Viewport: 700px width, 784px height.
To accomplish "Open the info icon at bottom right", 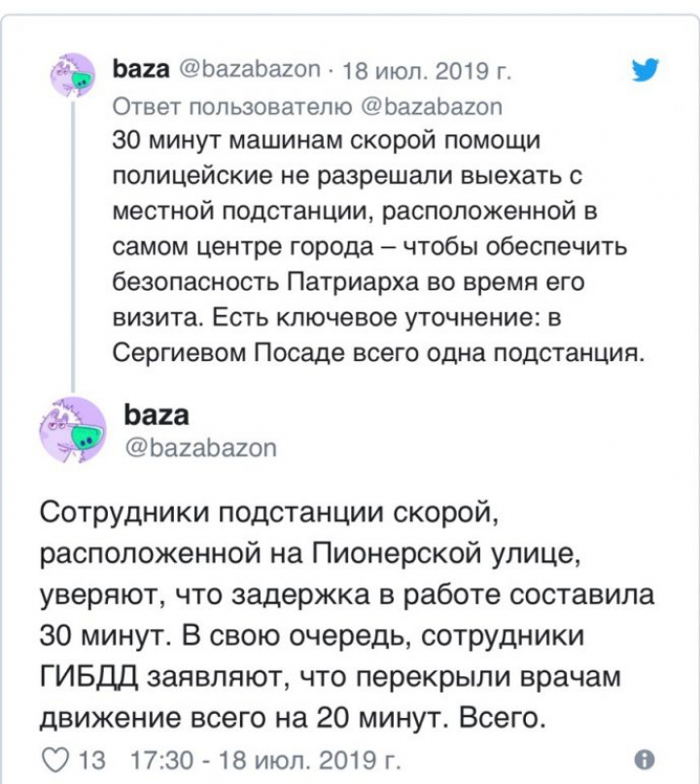I will click(x=643, y=758).
